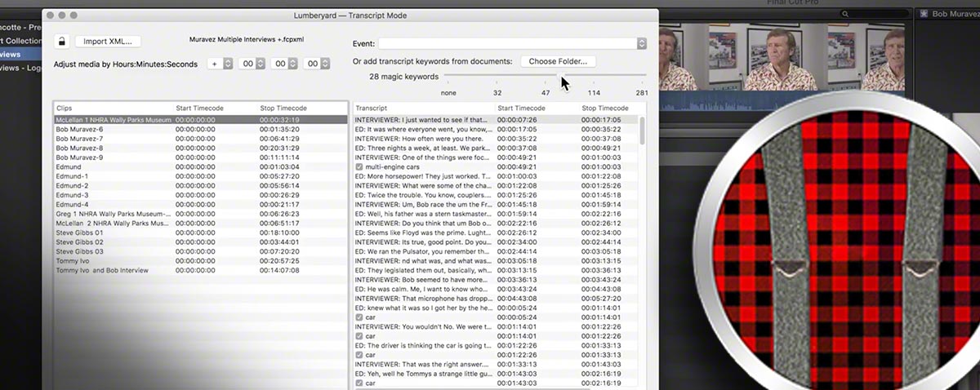Select the 'Steve Gibbs 03' clip
Viewport: 980px width, 390px height.
point(200,251)
